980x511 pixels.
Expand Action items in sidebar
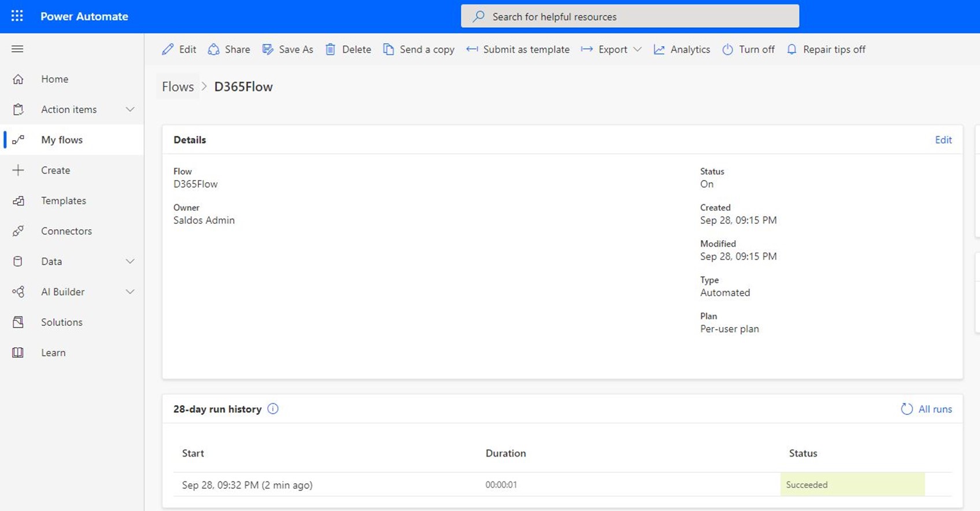pyautogui.click(x=130, y=109)
